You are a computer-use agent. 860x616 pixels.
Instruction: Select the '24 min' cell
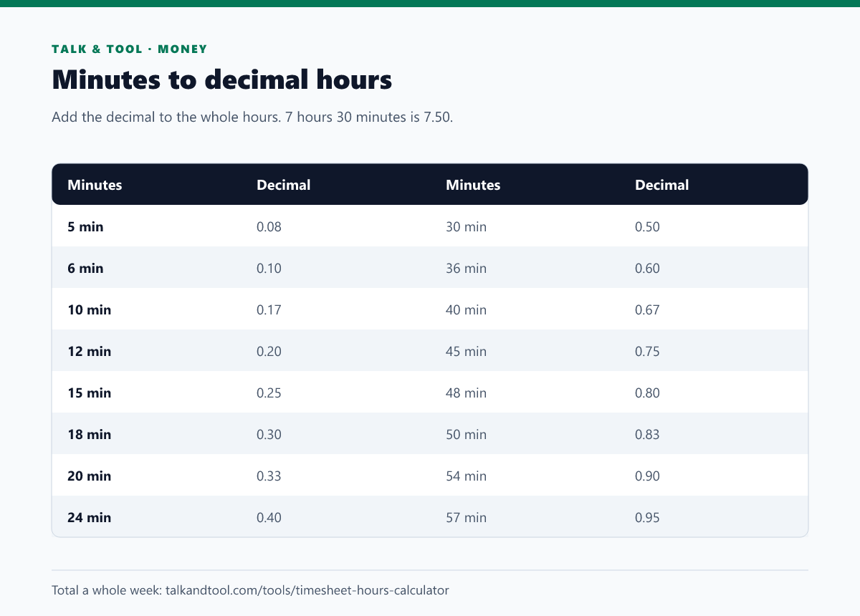(x=90, y=518)
